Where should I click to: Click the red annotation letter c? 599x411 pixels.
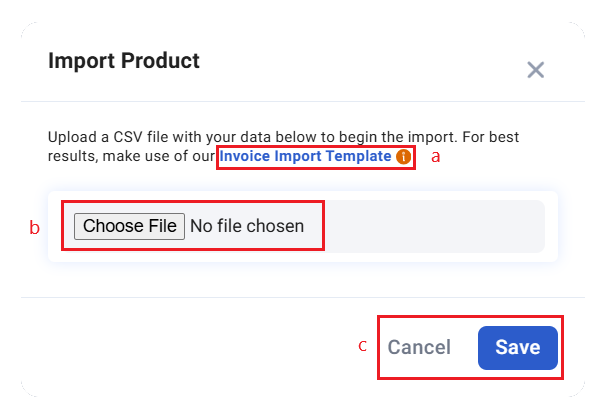[x=362, y=346]
